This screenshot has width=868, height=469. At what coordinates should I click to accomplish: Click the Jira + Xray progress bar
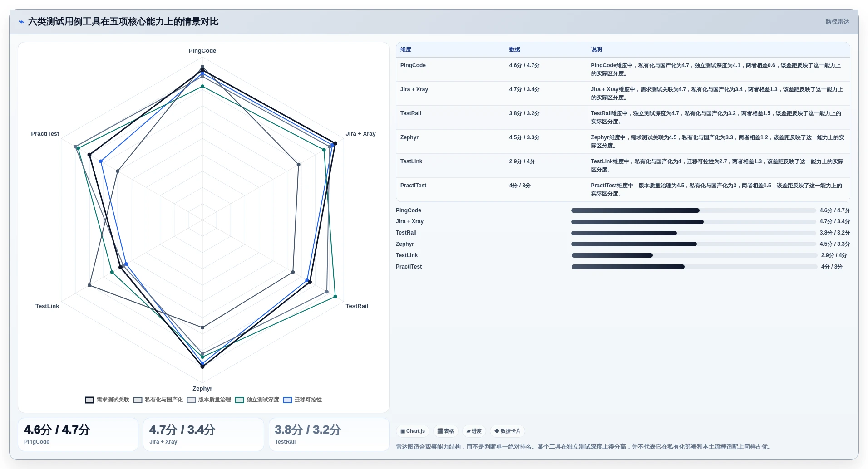[x=693, y=222]
